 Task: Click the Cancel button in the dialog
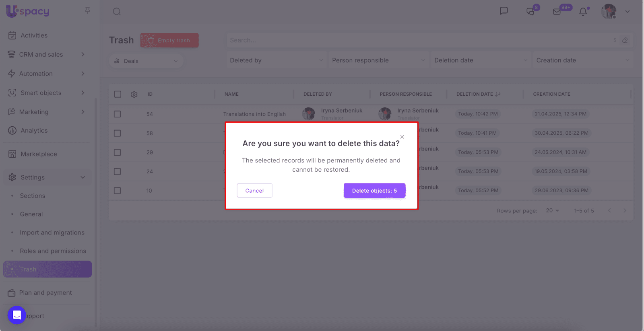(x=254, y=191)
